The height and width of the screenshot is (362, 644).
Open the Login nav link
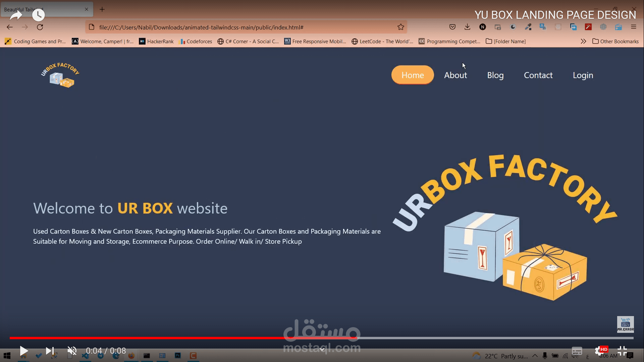[583, 75]
